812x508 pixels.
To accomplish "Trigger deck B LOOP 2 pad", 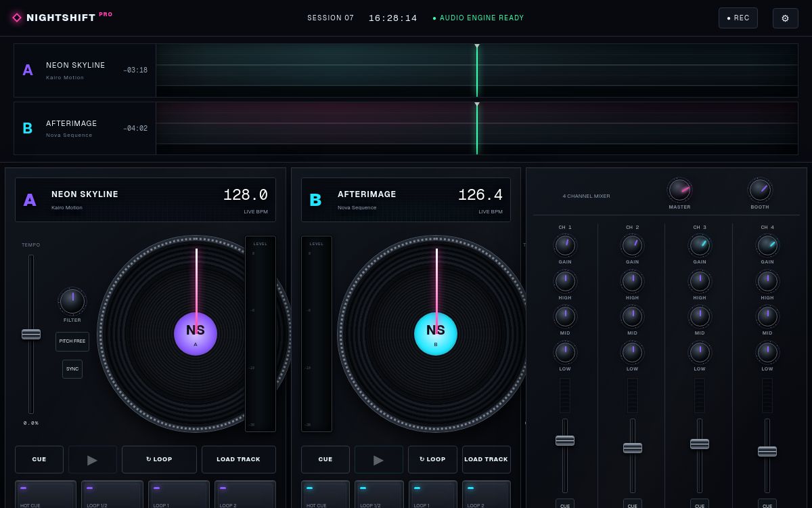I will tap(486, 494).
